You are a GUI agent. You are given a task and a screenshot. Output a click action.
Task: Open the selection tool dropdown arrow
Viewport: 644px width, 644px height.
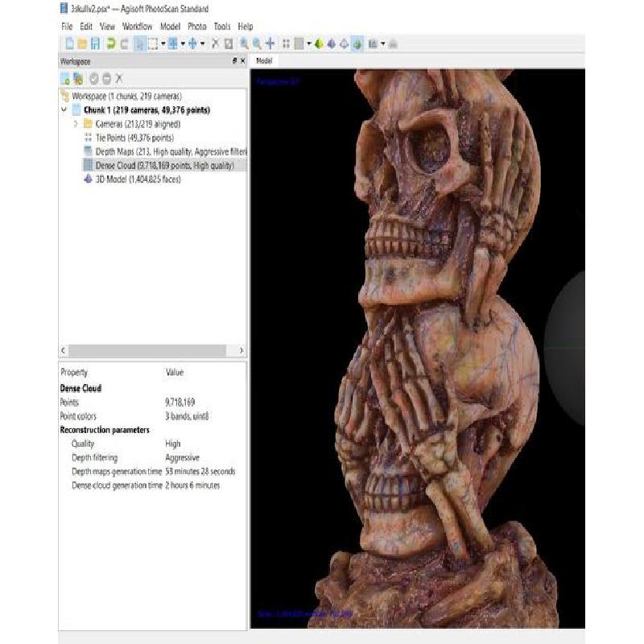(x=163, y=43)
